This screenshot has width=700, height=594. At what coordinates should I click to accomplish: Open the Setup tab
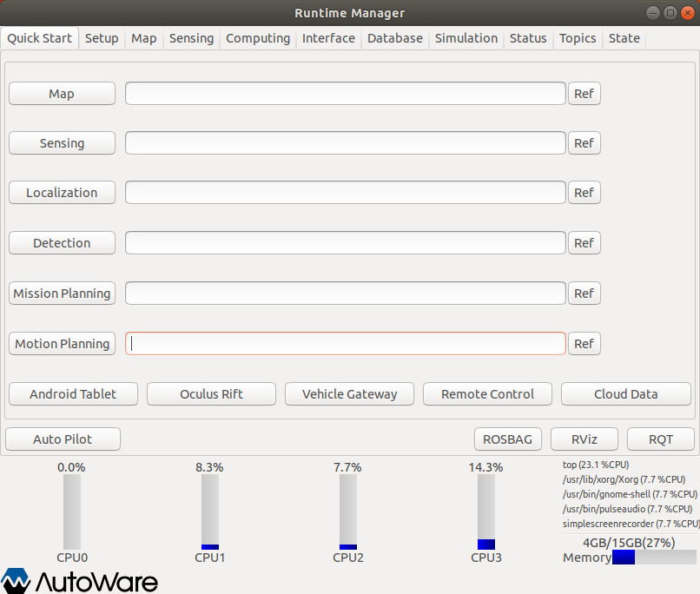(x=102, y=38)
